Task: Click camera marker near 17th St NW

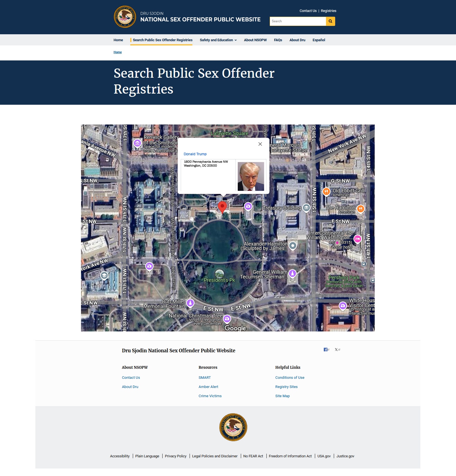Action: click(149, 267)
